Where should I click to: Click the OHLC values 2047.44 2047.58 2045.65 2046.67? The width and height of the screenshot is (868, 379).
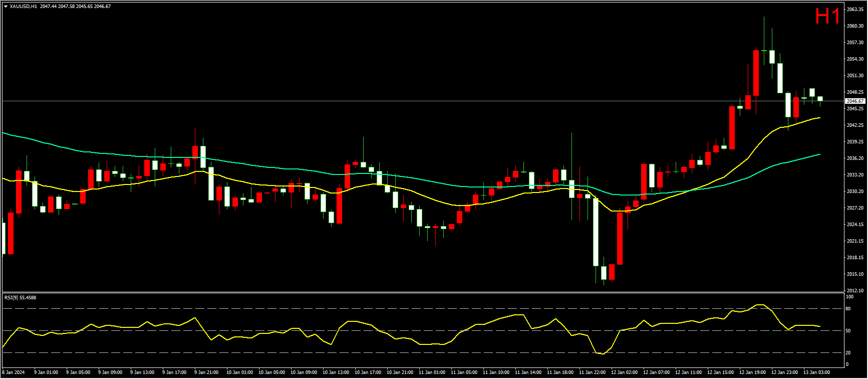tap(76, 7)
